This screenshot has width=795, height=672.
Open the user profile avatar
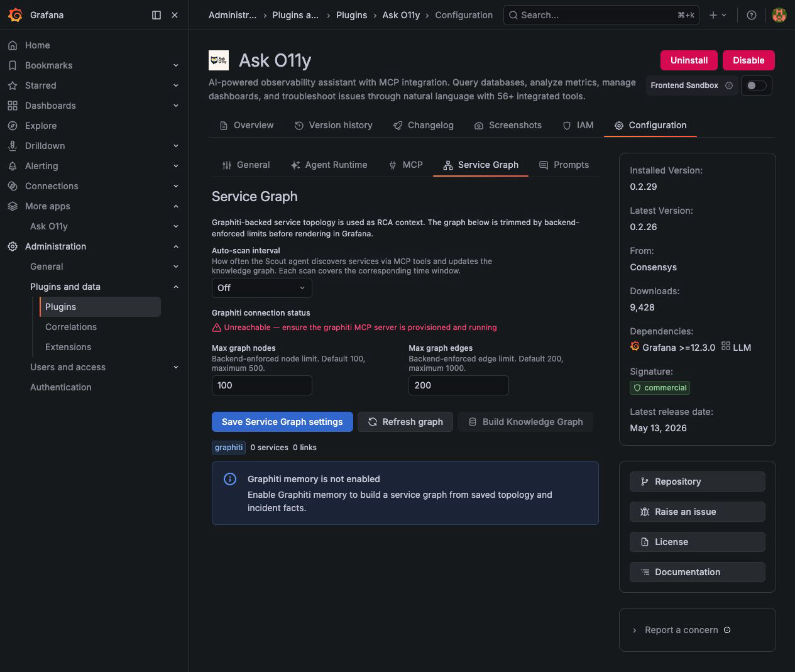[779, 15]
